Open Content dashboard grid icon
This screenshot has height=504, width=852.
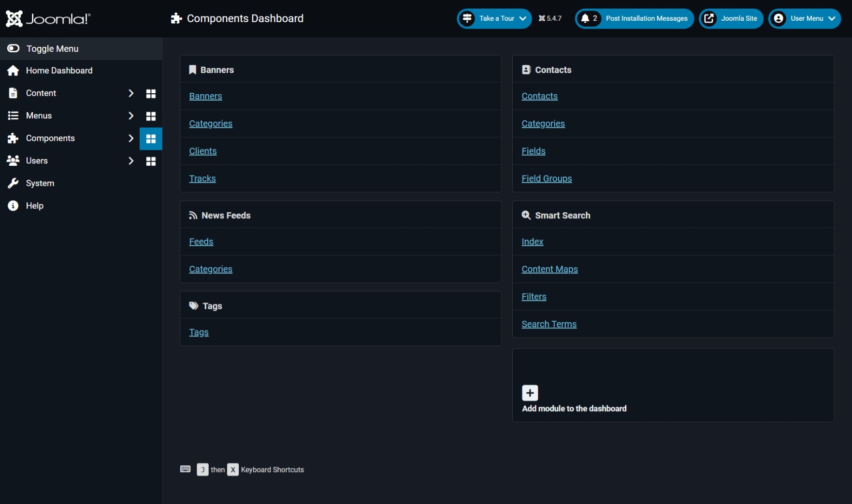151,94
